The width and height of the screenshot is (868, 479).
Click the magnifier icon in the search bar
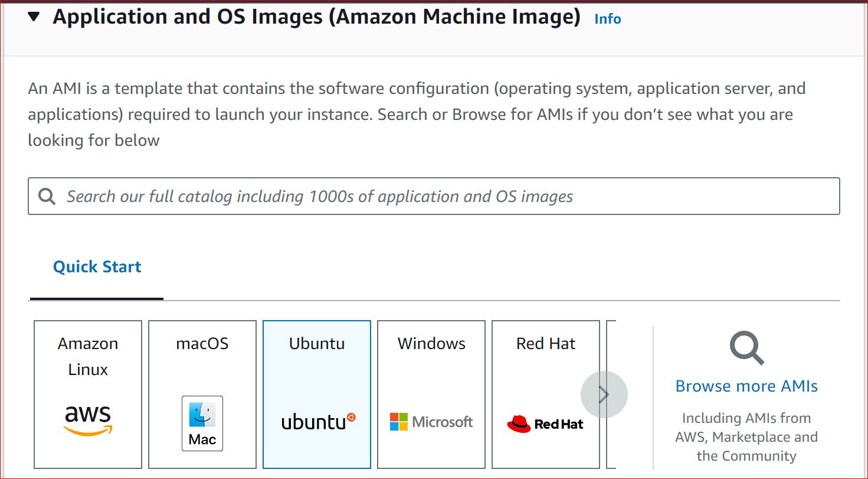click(x=47, y=195)
